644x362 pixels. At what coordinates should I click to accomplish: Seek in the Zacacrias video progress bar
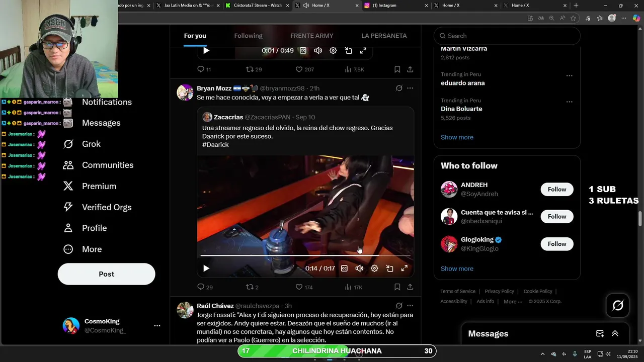[305, 255]
